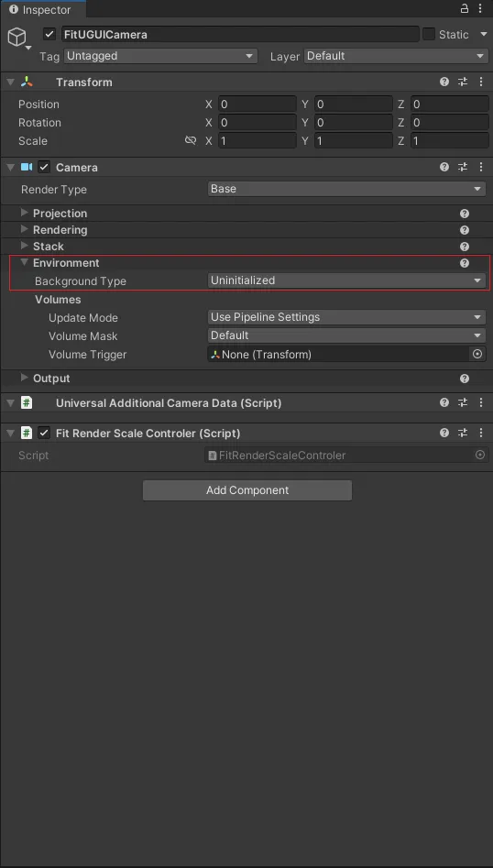Click the Position X input field
Viewport: 493px width, 868px height.
click(257, 104)
